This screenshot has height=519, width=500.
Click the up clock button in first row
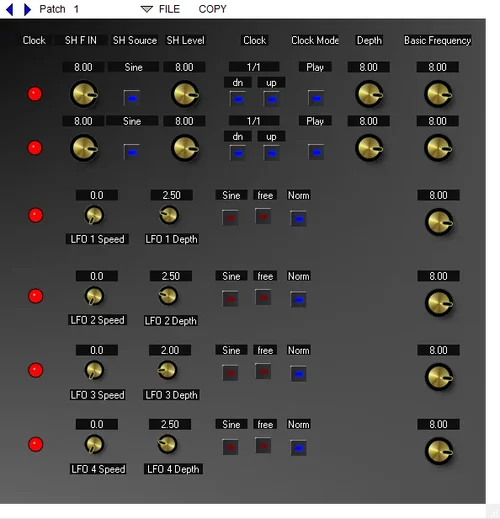tap(272, 99)
